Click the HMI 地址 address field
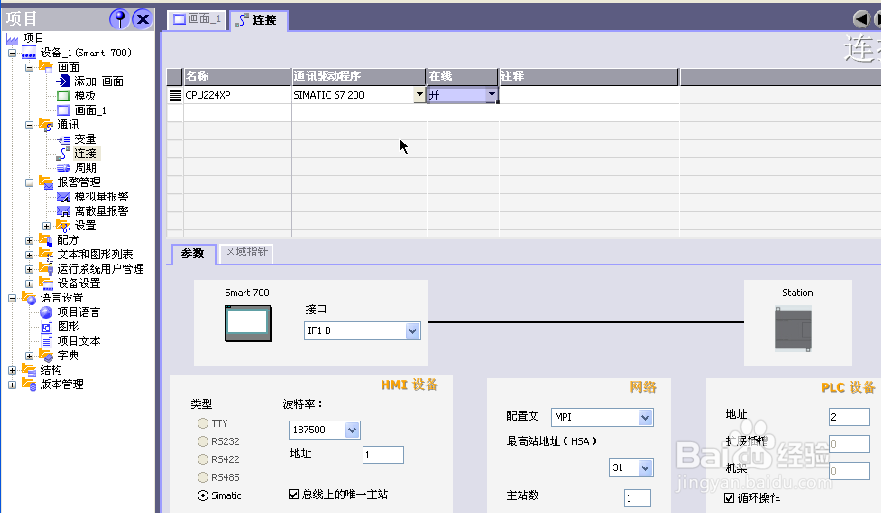Image resolution: width=881 pixels, height=513 pixels. click(383, 455)
